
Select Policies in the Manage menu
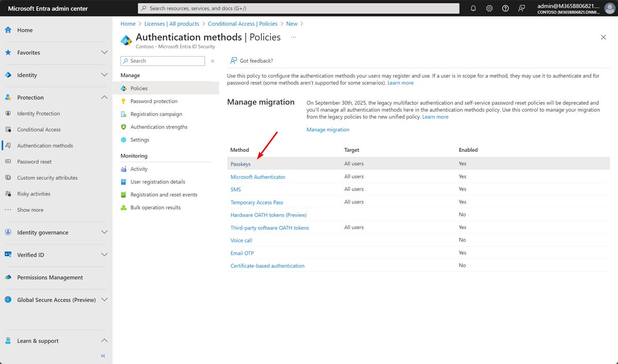(166, 89)
